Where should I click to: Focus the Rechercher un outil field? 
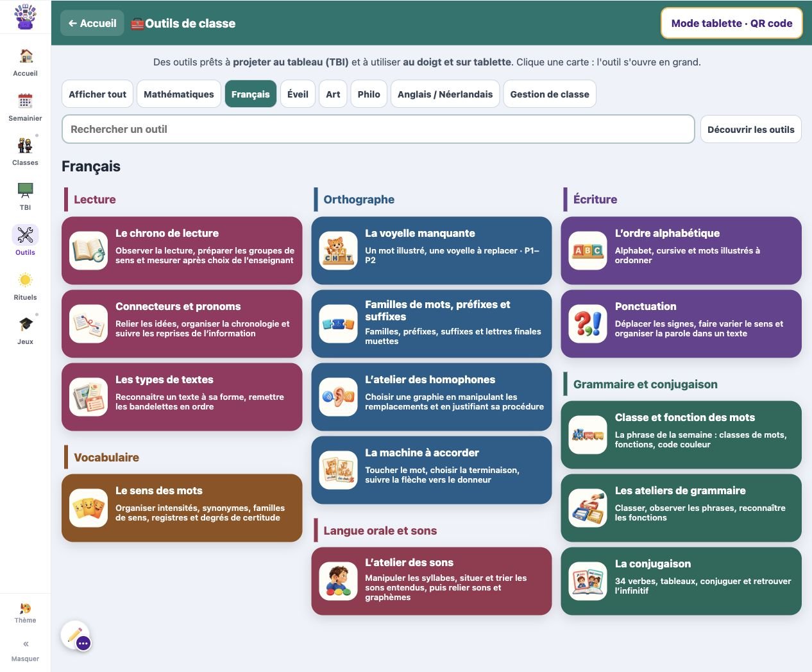(x=378, y=129)
